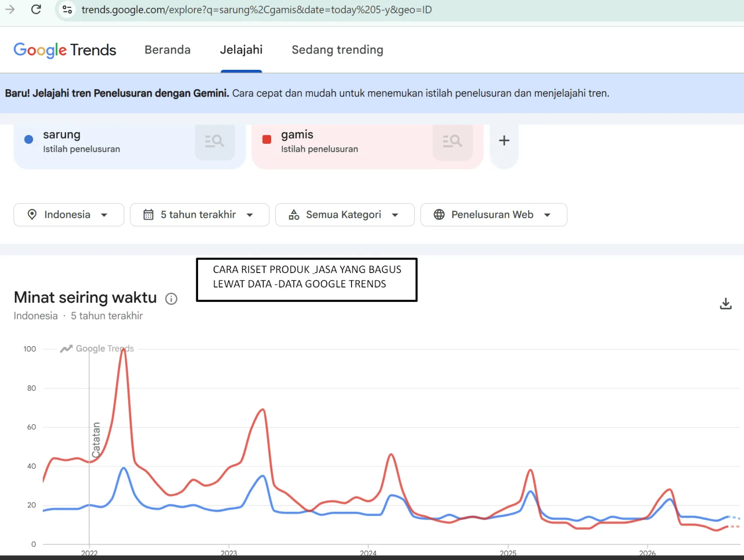Click the Catatan marker line on chart

(89, 447)
